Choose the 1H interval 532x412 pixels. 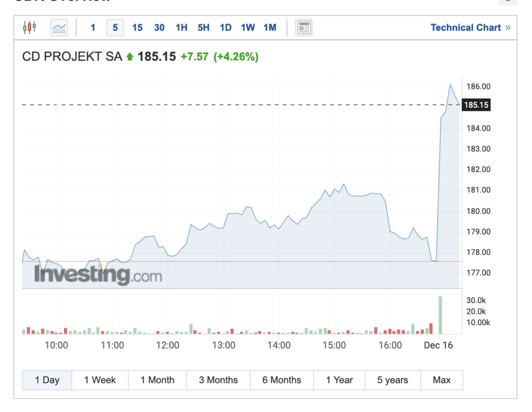(x=181, y=28)
